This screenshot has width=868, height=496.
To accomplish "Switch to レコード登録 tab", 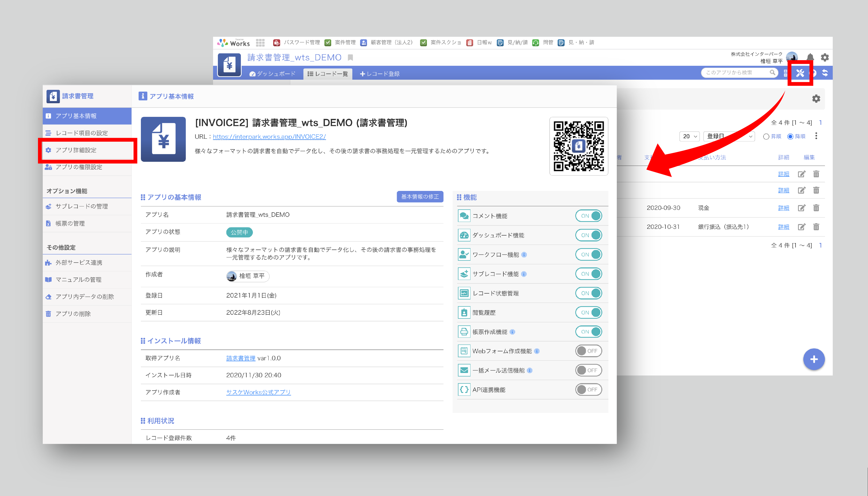I will pos(380,74).
